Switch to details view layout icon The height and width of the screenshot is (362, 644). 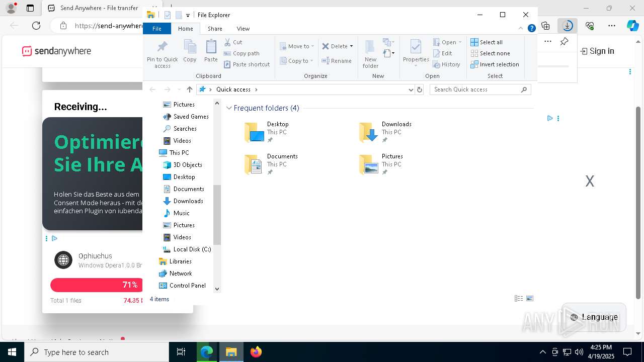pos(519,299)
